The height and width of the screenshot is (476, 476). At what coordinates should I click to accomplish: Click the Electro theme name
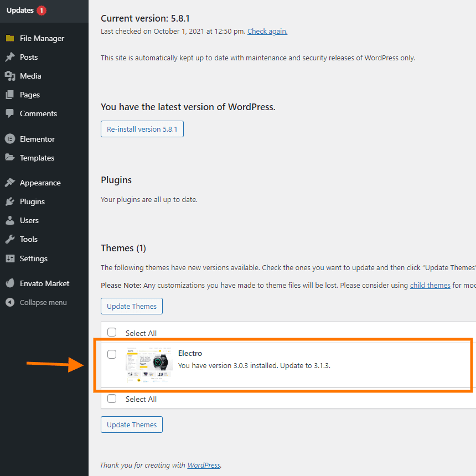pos(190,353)
